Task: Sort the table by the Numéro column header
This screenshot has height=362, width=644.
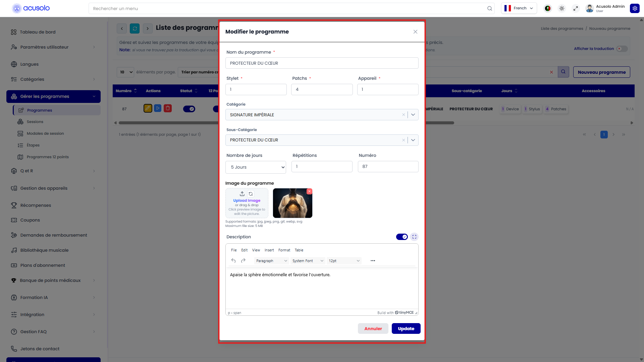Action: 126,91
